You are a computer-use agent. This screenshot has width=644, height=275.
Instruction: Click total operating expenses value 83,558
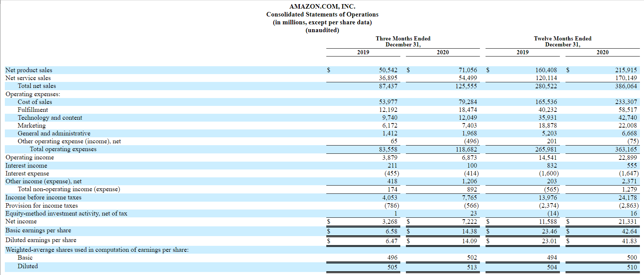pyautogui.click(x=388, y=149)
